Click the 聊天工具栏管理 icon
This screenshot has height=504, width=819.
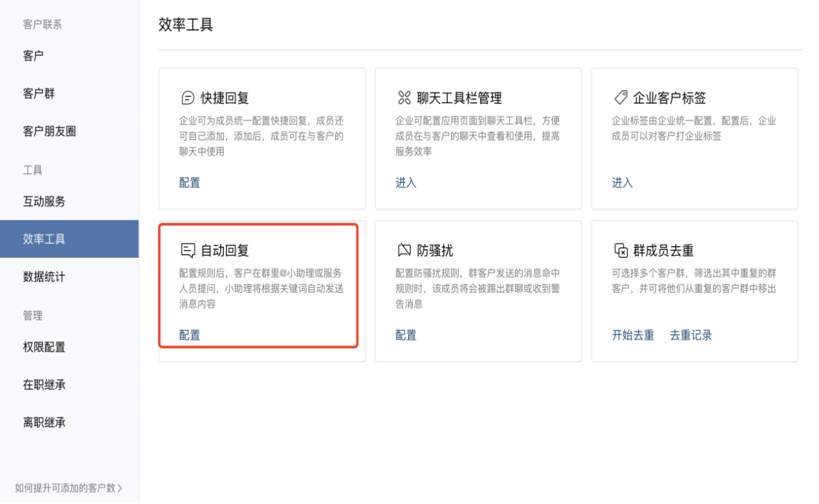[403, 98]
